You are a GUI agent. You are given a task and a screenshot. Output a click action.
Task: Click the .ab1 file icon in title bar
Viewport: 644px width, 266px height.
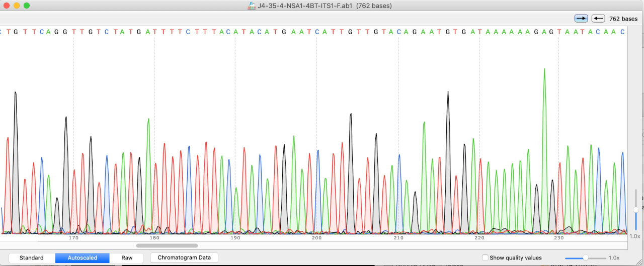(252, 6)
